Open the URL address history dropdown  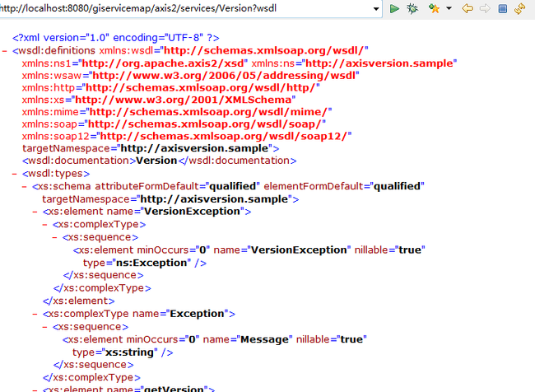376,9
